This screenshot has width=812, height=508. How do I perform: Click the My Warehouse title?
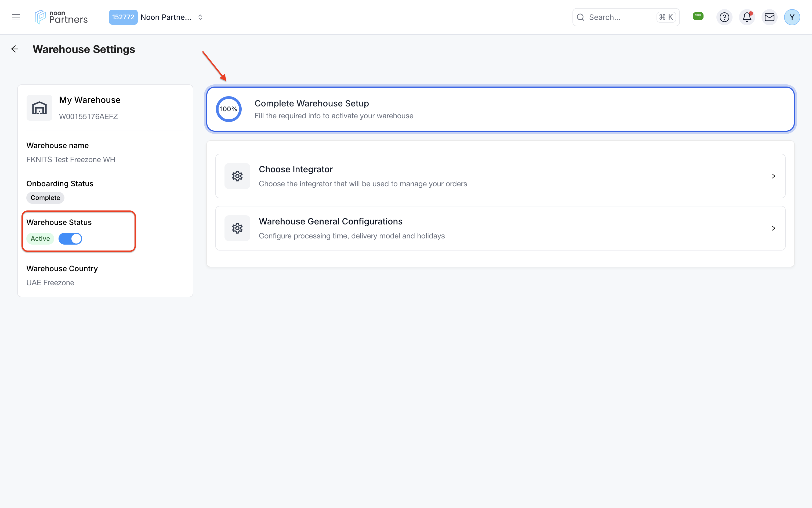click(x=90, y=100)
